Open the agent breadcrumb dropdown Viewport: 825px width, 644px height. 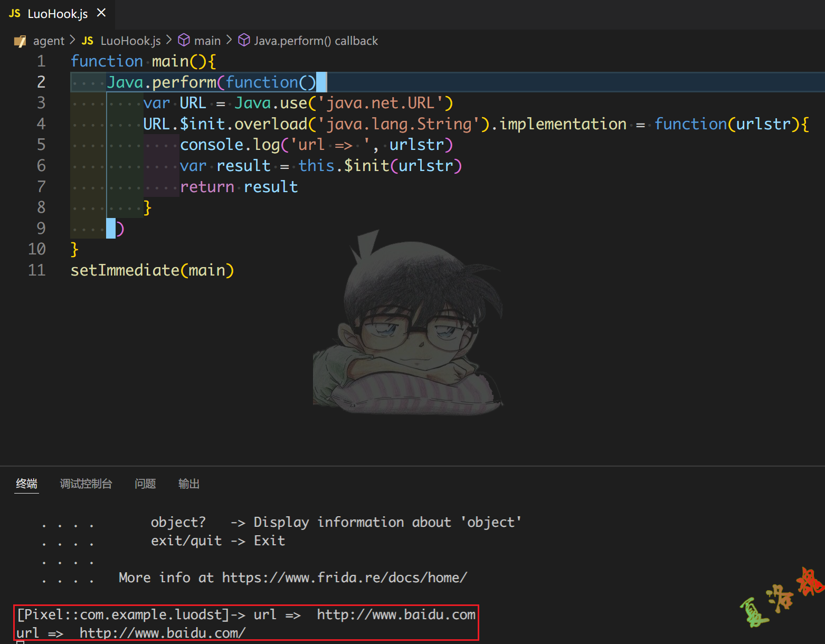click(49, 41)
